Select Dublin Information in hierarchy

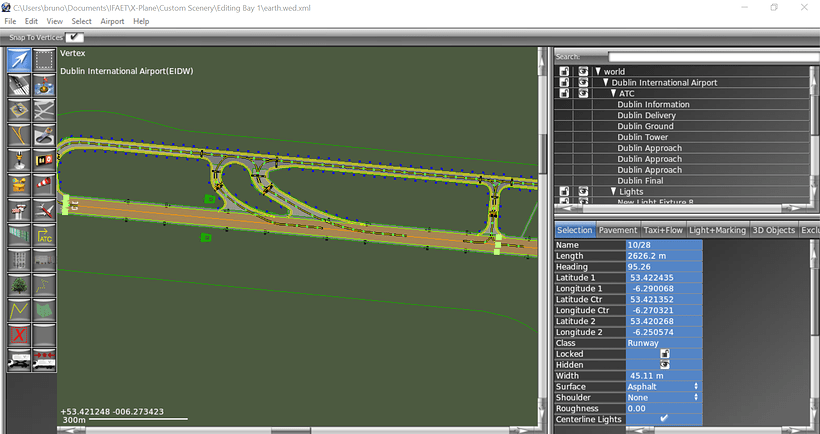pyautogui.click(x=653, y=104)
